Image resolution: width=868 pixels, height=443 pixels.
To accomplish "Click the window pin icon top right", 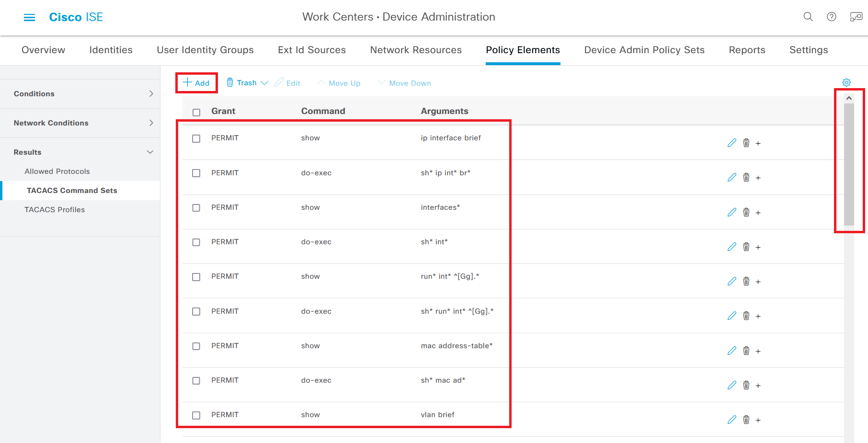I will pyautogui.click(x=856, y=17).
